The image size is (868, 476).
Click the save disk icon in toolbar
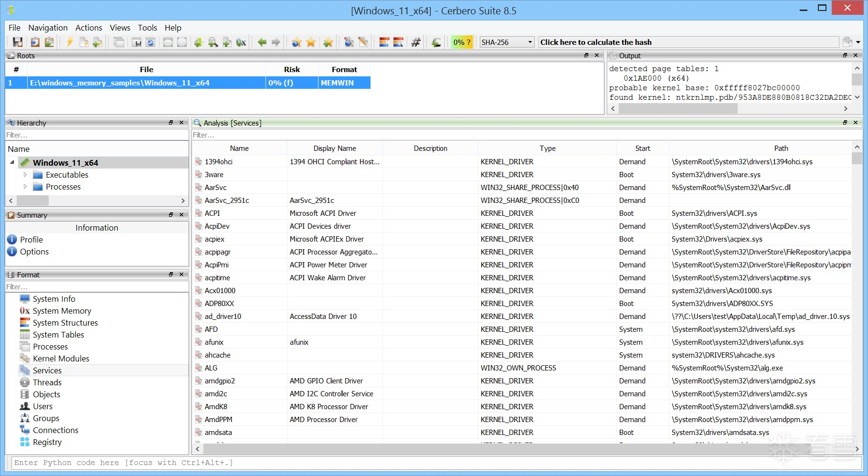click(18, 42)
